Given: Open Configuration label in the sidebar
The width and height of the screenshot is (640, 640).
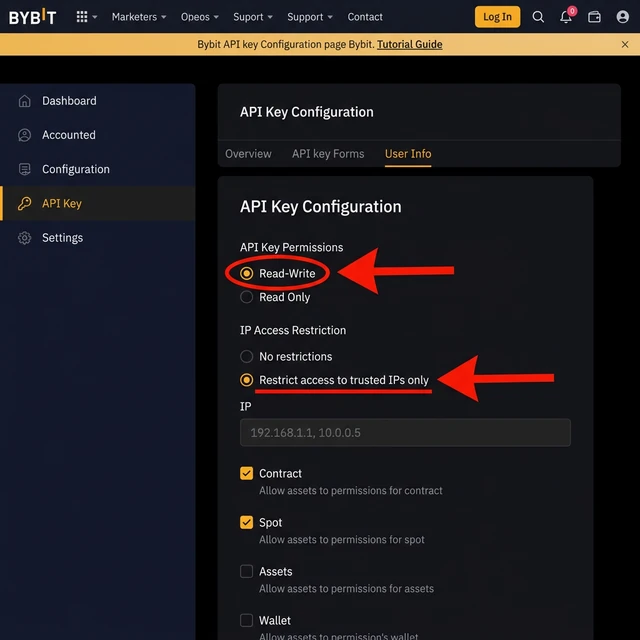Looking at the screenshot, I should coord(76,169).
